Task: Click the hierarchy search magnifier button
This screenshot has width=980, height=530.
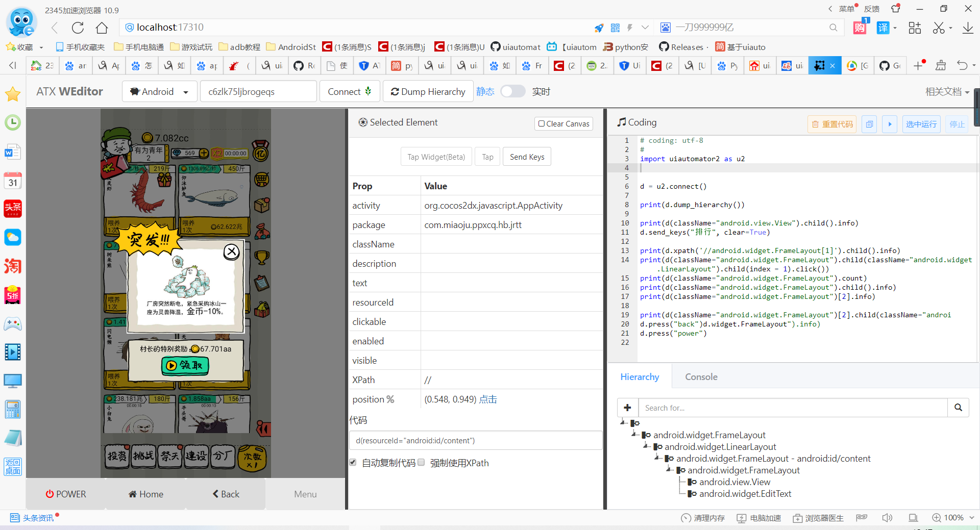Action: pos(958,408)
